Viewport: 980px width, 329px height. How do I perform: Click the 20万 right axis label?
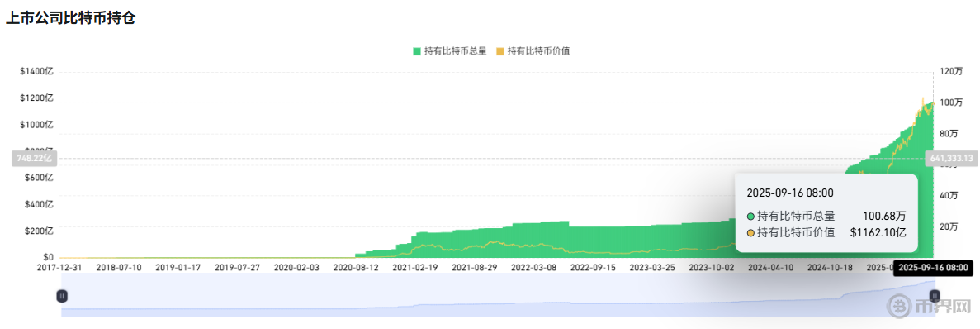click(x=949, y=226)
